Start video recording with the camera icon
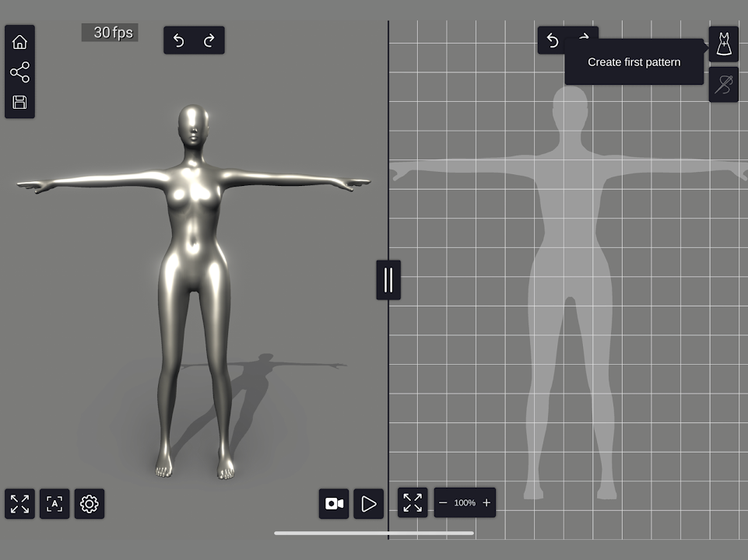The height and width of the screenshot is (560, 748). (x=334, y=504)
